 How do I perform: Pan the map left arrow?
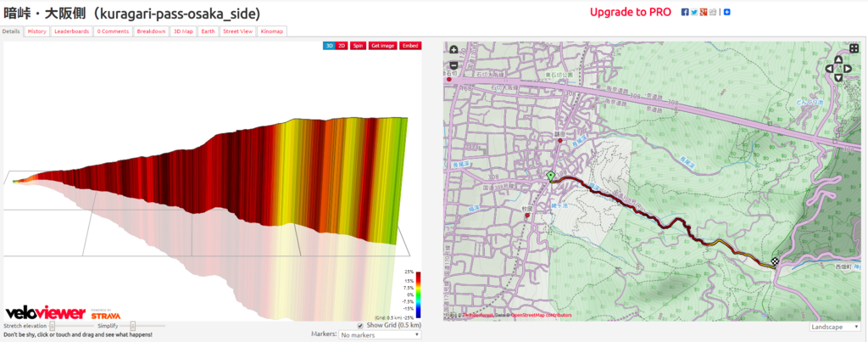click(x=829, y=69)
